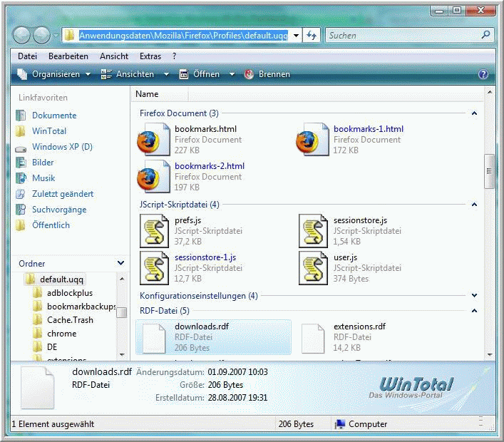Screen dimensions: 504x442
Task: Click the refresh icon beside address bar
Action: pos(311,36)
